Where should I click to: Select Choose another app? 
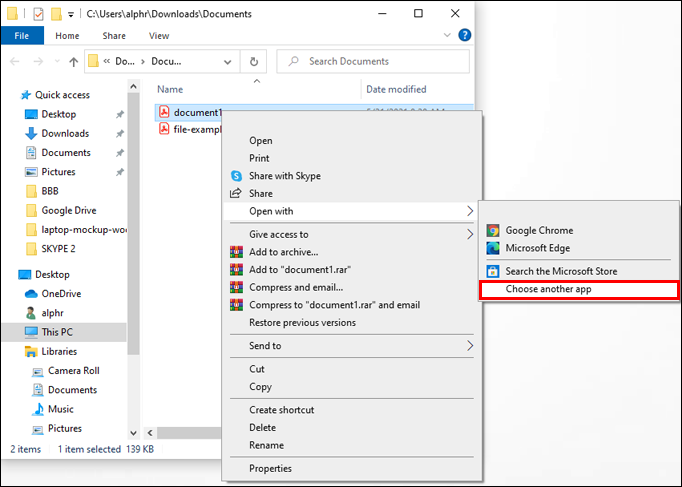[x=579, y=289]
